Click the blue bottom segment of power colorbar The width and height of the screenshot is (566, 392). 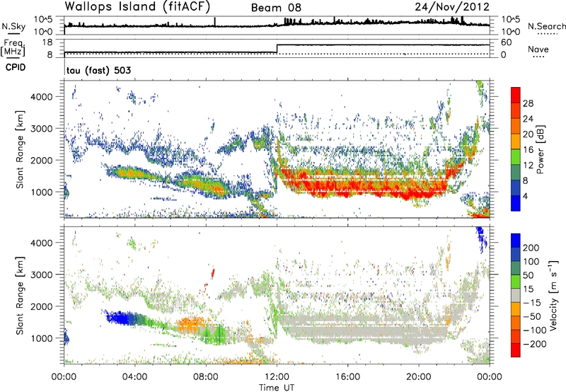coord(516,203)
